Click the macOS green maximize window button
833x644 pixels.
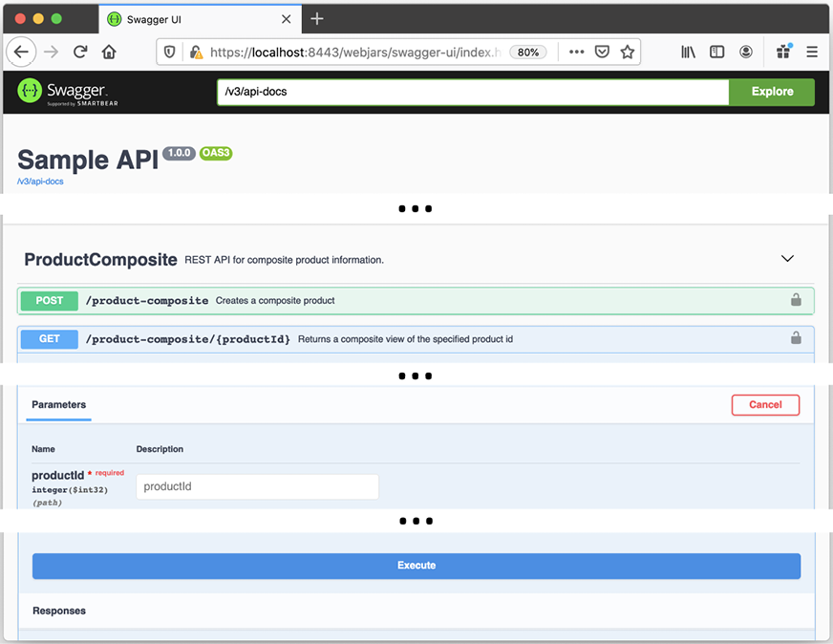pyautogui.click(x=56, y=19)
